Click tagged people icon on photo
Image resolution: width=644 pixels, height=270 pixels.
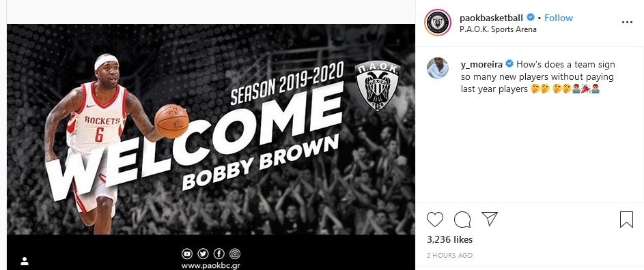click(25, 261)
